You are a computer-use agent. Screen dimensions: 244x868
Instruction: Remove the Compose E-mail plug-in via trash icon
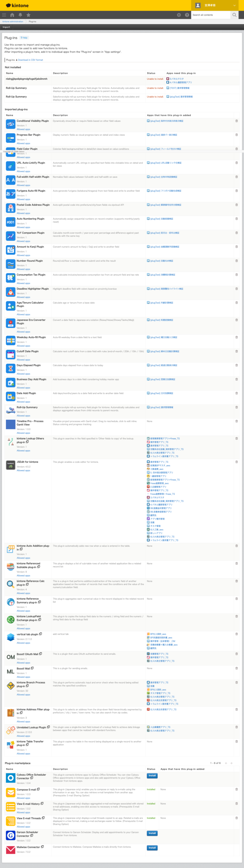[x=237, y=789]
